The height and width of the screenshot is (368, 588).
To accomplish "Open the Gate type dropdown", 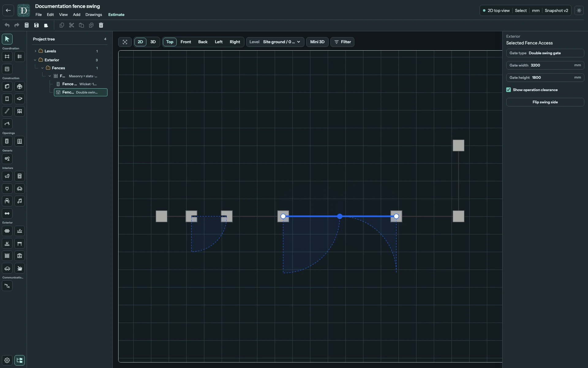I will (x=545, y=53).
